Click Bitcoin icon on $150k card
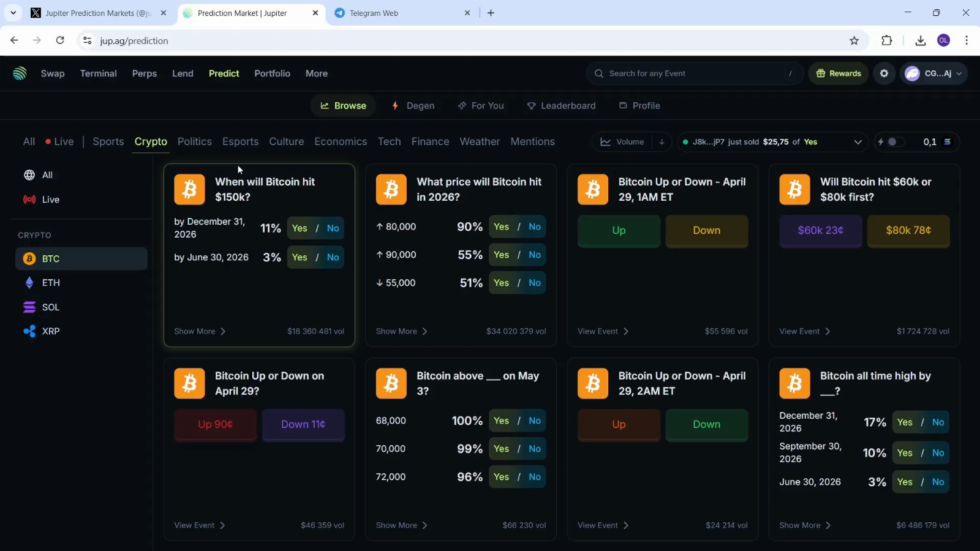 (x=189, y=189)
